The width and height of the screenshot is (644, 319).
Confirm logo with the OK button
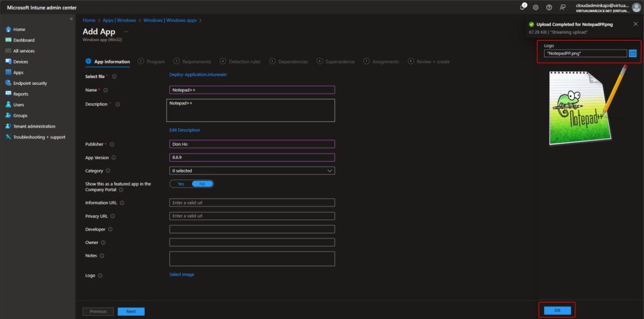(x=557, y=311)
